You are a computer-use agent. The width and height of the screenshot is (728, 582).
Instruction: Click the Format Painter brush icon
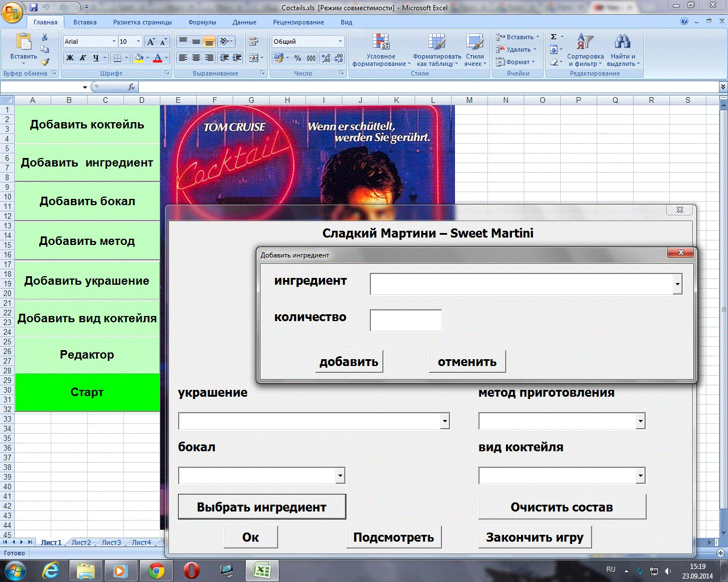pyautogui.click(x=45, y=61)
